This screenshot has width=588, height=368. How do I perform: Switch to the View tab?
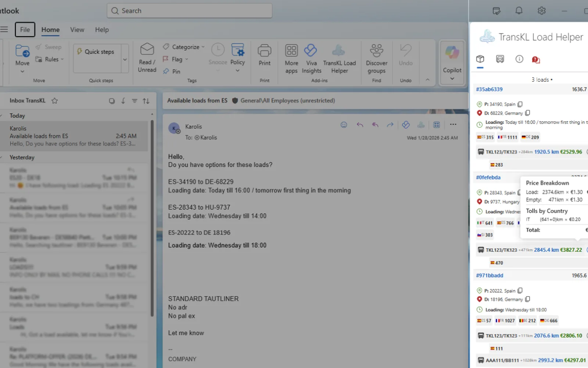(x=77, y=29)
